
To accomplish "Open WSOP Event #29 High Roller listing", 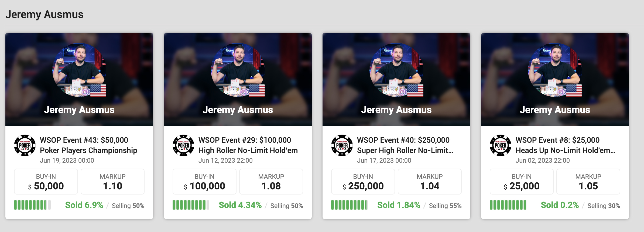I will point(248,145).
